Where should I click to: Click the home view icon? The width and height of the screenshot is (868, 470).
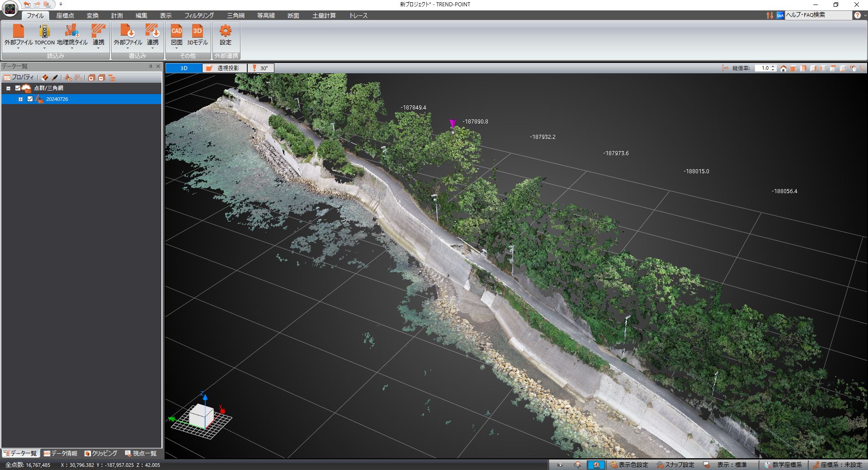point(783,68)
